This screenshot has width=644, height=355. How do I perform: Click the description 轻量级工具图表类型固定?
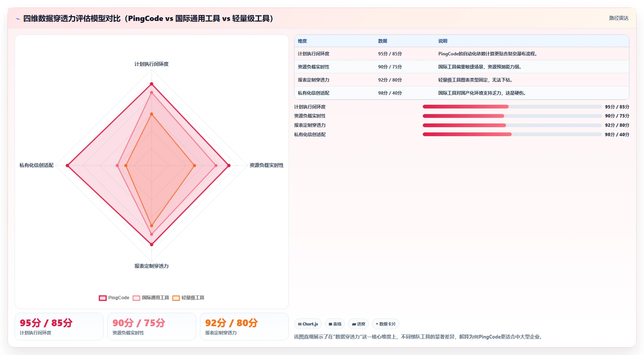pyautogui.click(x=475, y=80)
